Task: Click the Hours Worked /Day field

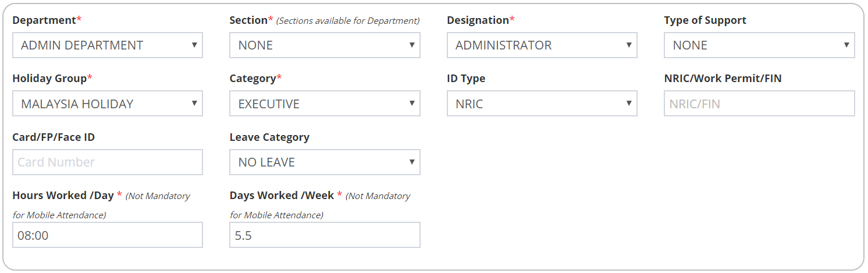Action: (x=107, y=235)
